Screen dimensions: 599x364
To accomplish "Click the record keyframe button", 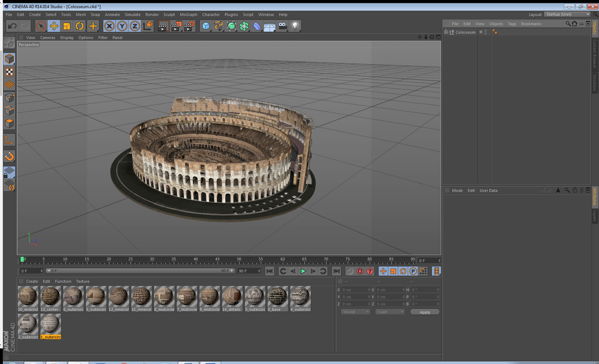I will click(350, 271).
